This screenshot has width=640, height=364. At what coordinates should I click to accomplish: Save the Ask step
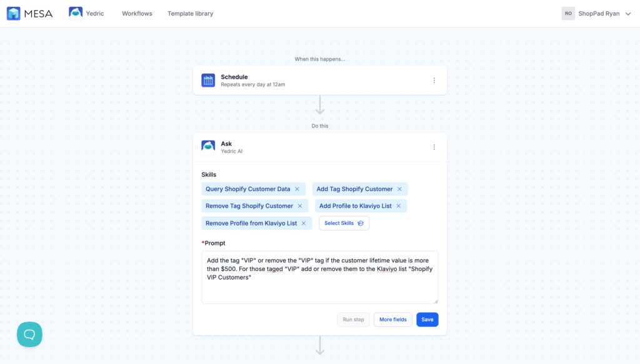(427, 320)
